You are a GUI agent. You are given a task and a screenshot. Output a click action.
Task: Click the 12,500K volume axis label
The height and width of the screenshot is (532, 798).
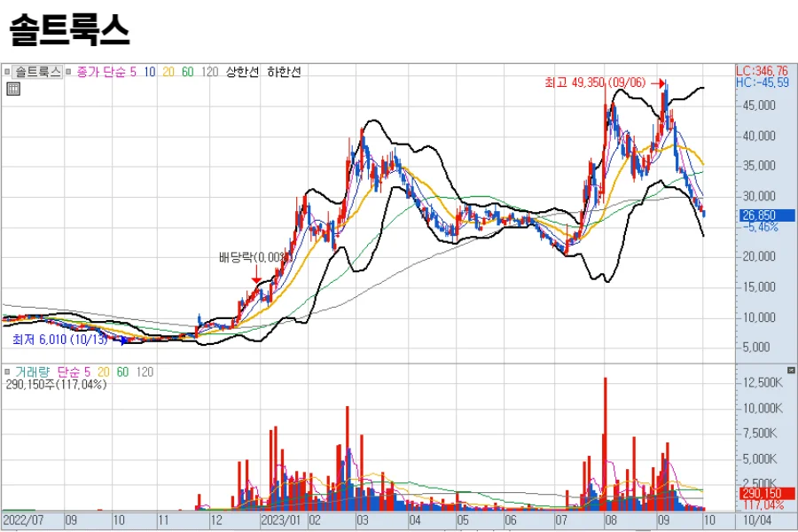click(763, 382)
